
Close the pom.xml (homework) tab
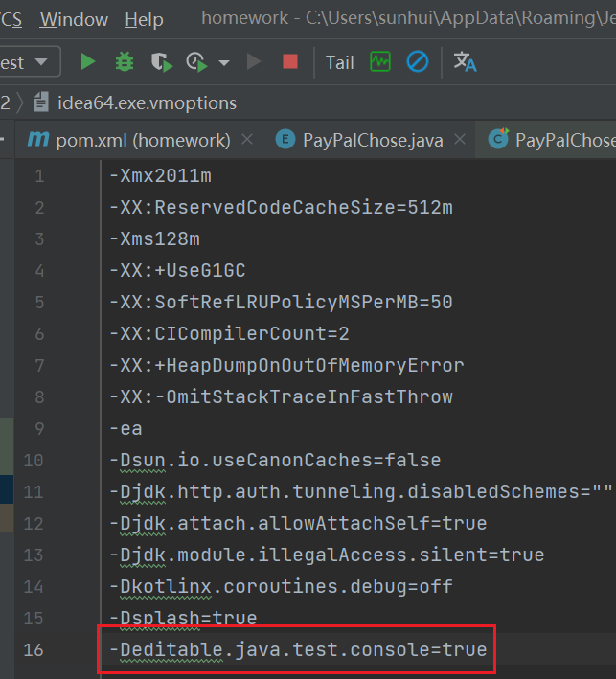point(247,140)
